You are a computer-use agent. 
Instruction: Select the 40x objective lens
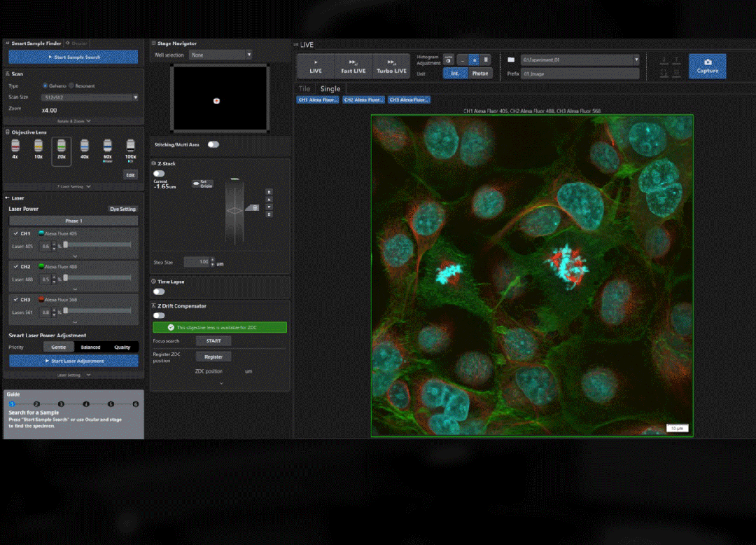(84, 149)
